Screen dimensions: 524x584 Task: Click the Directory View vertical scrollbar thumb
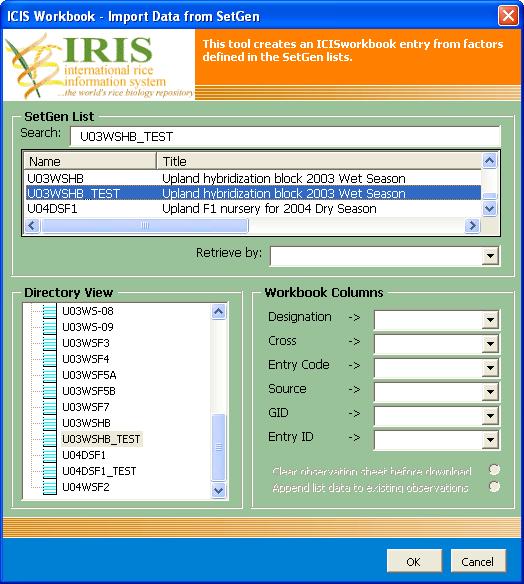click(219, 447)
